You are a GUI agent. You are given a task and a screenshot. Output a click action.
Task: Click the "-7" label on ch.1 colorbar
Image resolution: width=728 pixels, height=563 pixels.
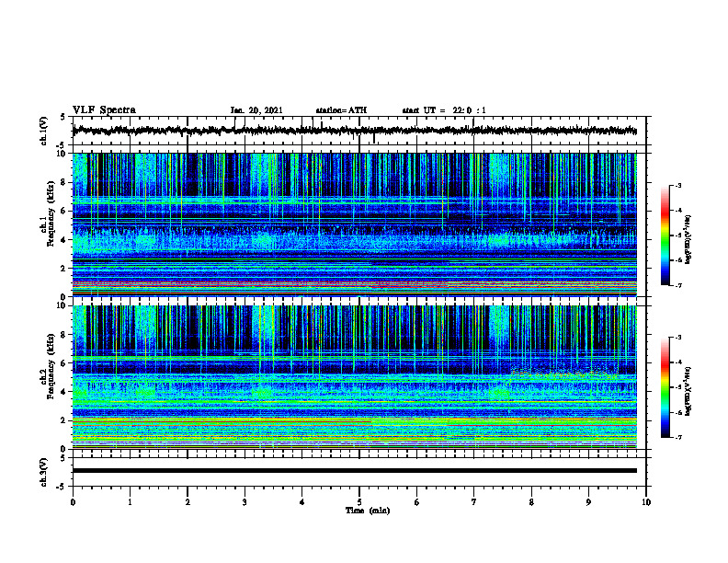(x=678, y=285)
